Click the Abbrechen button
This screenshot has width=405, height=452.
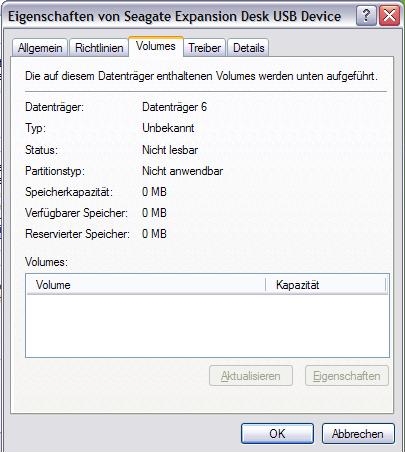(358, 434)
